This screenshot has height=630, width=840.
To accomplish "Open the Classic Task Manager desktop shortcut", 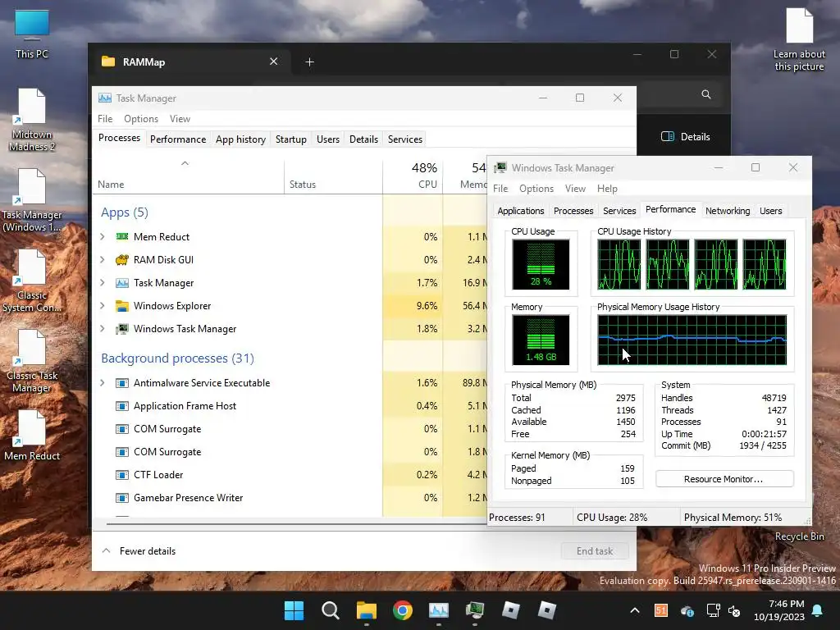I will pos(32,362).
